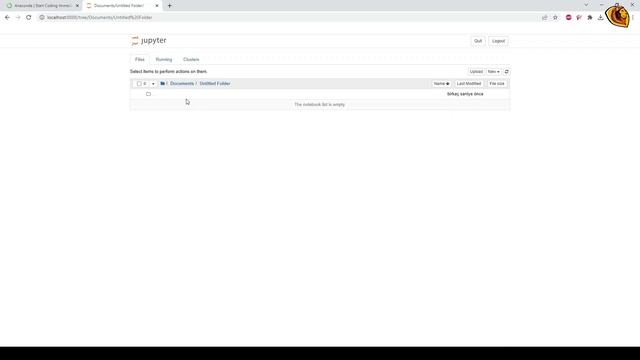This screenshot has height=360, width=640.
Task: Open Untitled Folder breadcrumb link
Action: (215, 83)
